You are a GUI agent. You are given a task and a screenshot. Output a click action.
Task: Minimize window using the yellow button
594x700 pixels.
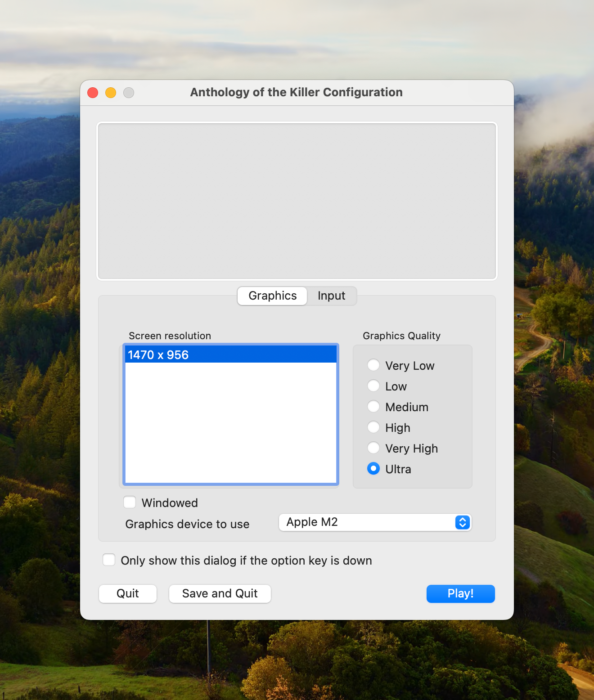[111, 93]
